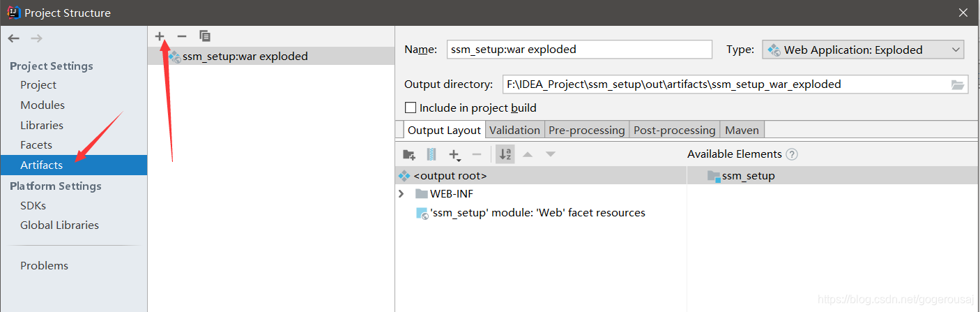
Task: Select the <output root> node
Action: tap(541, 176)
